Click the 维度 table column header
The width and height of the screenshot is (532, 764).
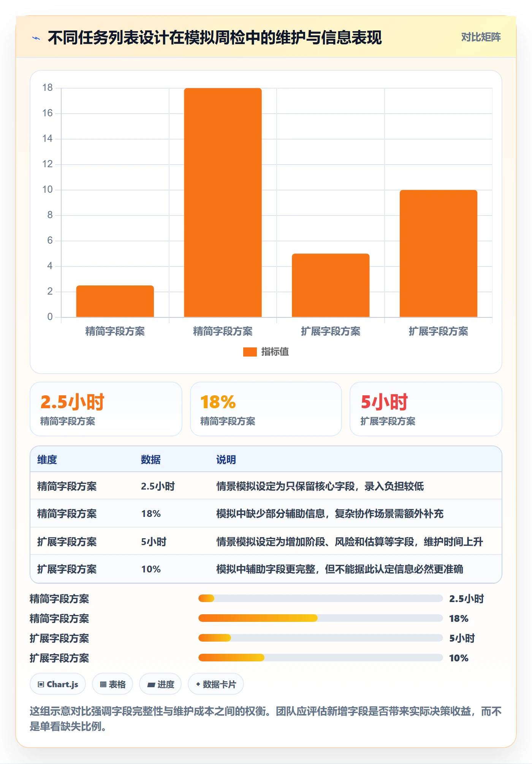pos(47,460)
